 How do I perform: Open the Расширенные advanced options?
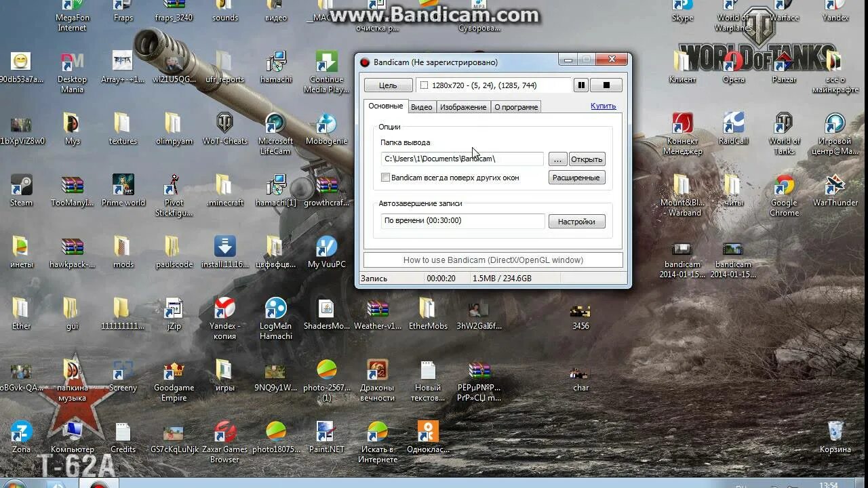pos(576,178)
